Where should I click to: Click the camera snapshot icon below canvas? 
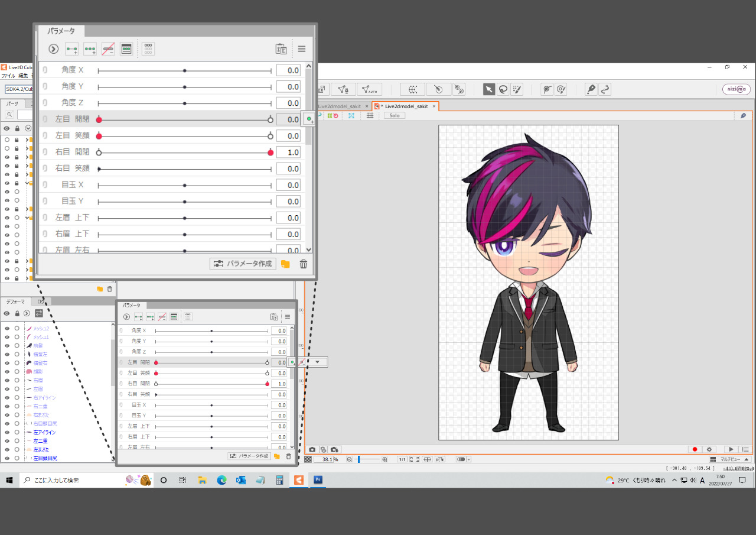click(x=312, y=450)
